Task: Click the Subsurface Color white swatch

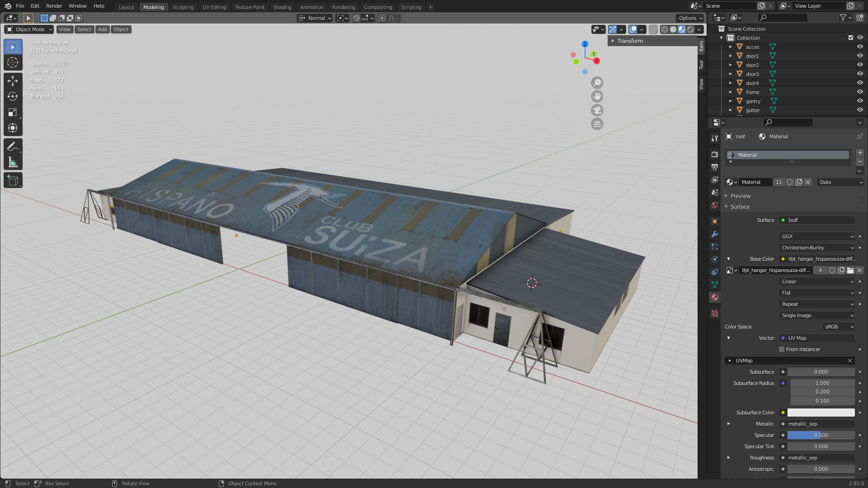Action: point(821,413)
